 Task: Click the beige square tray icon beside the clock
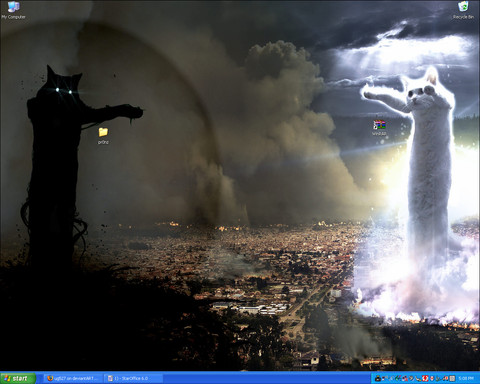452,378
